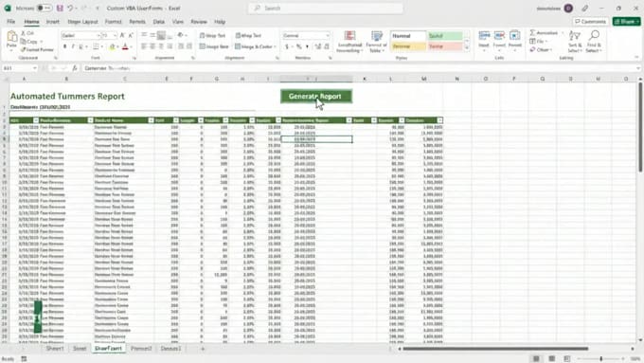
Task: Open the Data ribbon tab
Action: click(x=158, y=22)
